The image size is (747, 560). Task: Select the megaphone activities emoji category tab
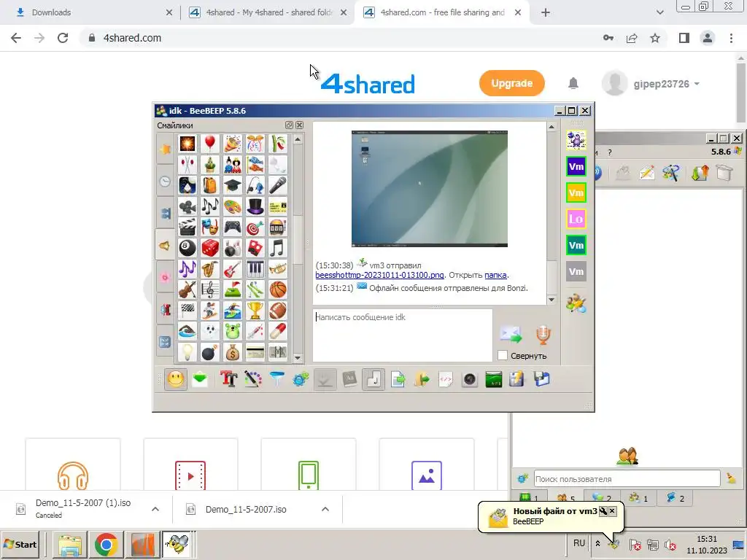coord(164,245)
